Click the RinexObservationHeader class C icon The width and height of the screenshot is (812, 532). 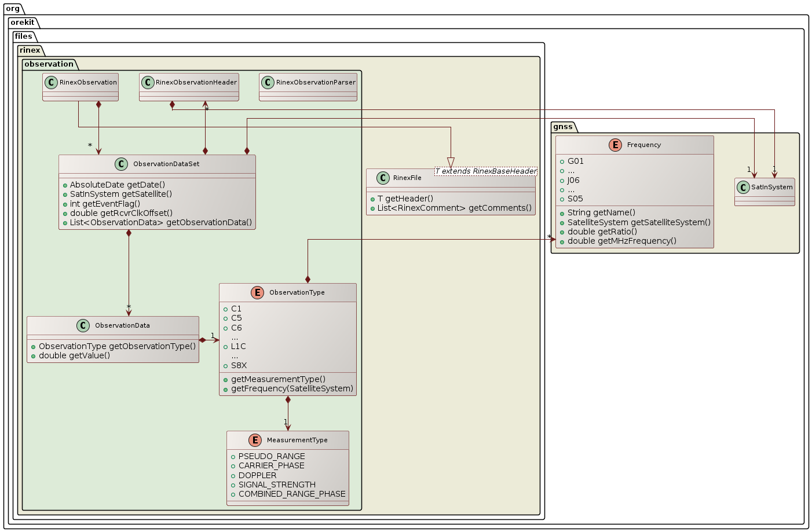(x=148, y=82)
